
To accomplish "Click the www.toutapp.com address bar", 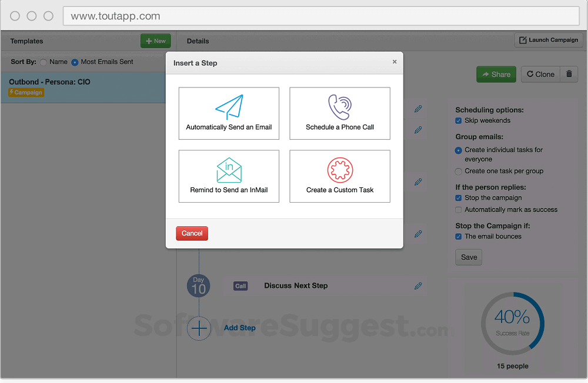I will [x=321, y=16].
